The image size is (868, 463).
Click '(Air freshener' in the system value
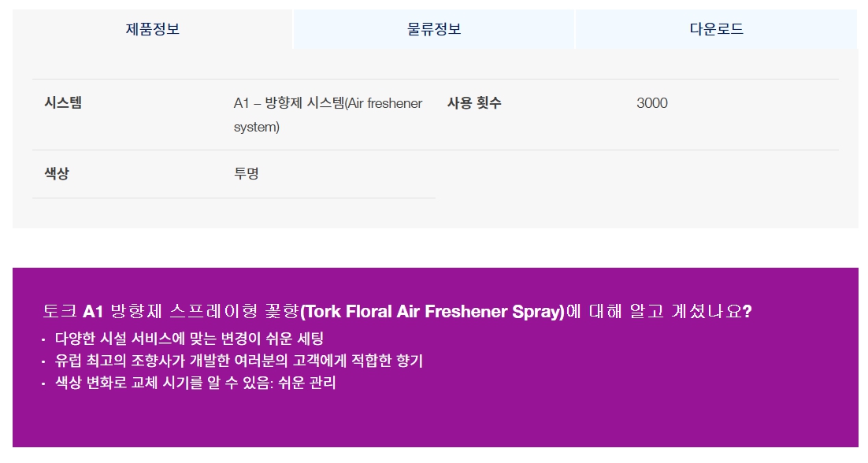click(x=384, y=103)
